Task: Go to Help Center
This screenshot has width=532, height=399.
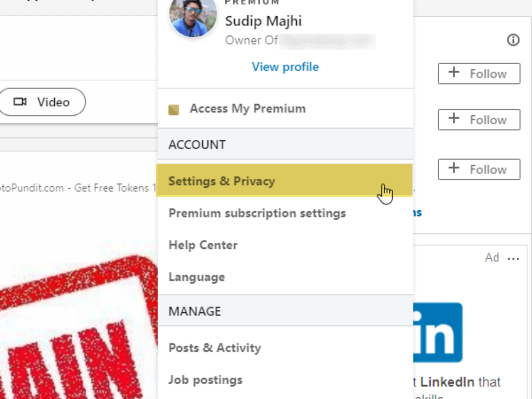Action: (203, 245)
